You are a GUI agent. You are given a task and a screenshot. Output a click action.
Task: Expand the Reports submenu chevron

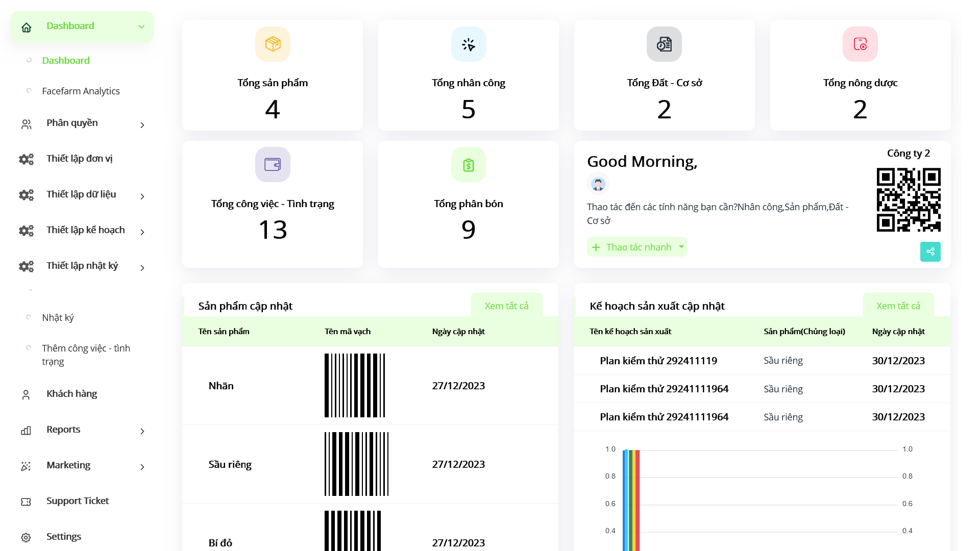[x=142, y=431]
